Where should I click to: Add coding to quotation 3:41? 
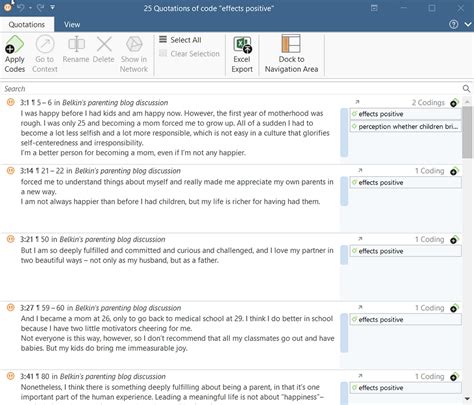[x=454, y=377]
